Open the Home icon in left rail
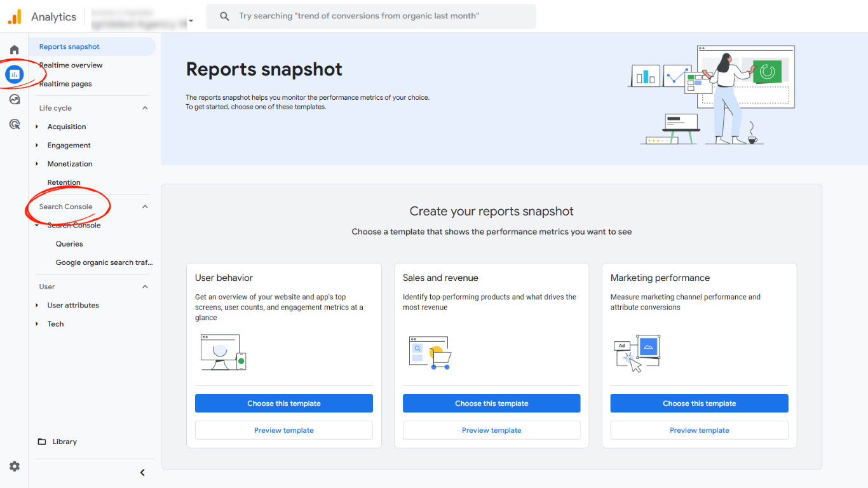Screen dimensions: 868x488 [14, 48]
